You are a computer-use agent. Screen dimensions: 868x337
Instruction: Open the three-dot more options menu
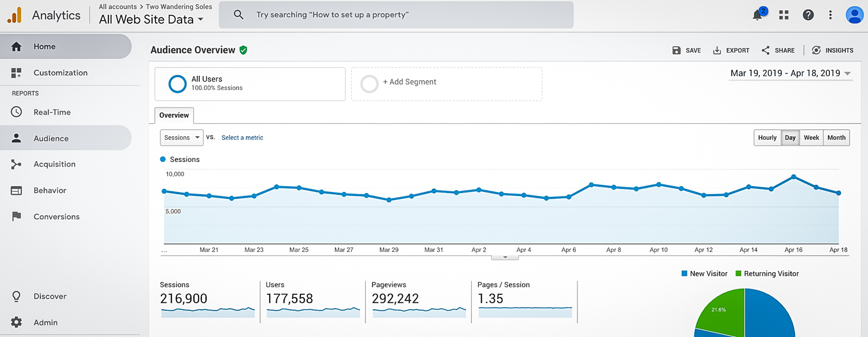coord(830,15)
